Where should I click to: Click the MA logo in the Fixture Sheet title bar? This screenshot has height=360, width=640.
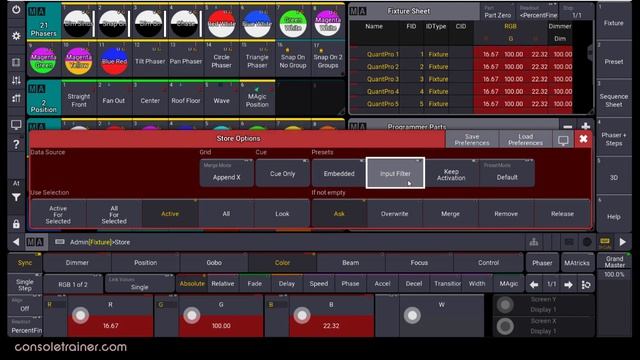[x=358, y=11]
